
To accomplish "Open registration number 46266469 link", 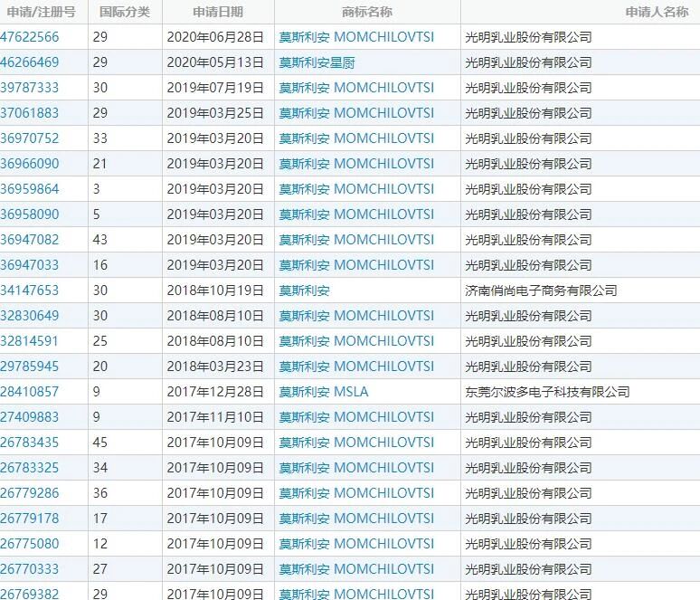I will [30, 62].
